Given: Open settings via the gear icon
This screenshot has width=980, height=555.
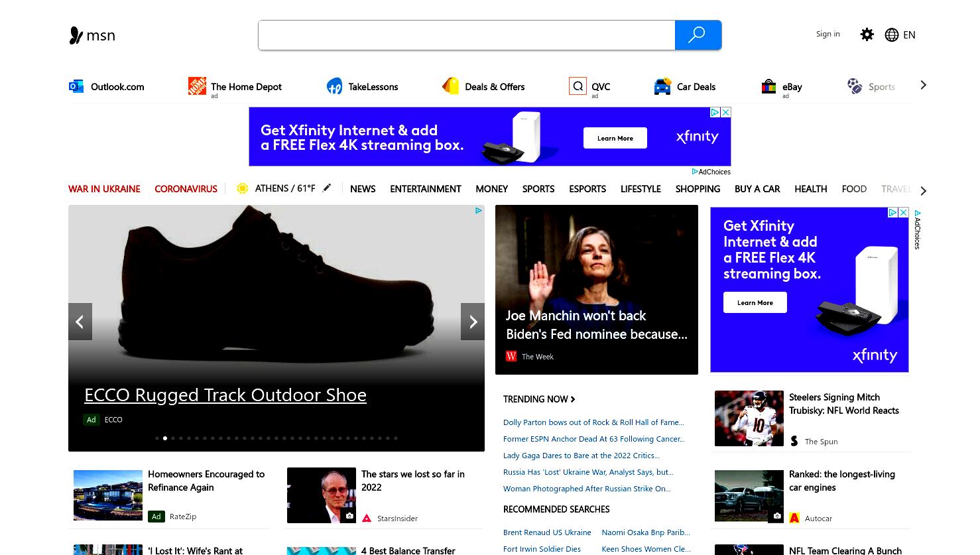Looking at the screenshot, I should tap(867, 34).
